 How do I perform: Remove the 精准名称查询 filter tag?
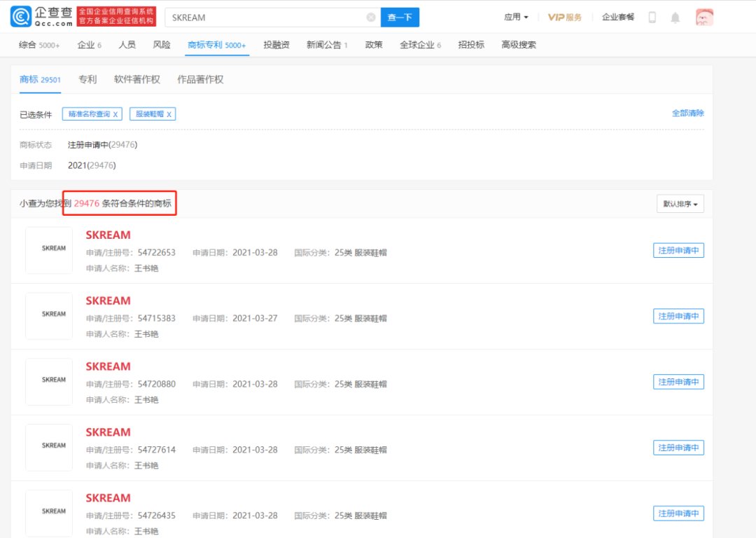[x=115, y=113]
